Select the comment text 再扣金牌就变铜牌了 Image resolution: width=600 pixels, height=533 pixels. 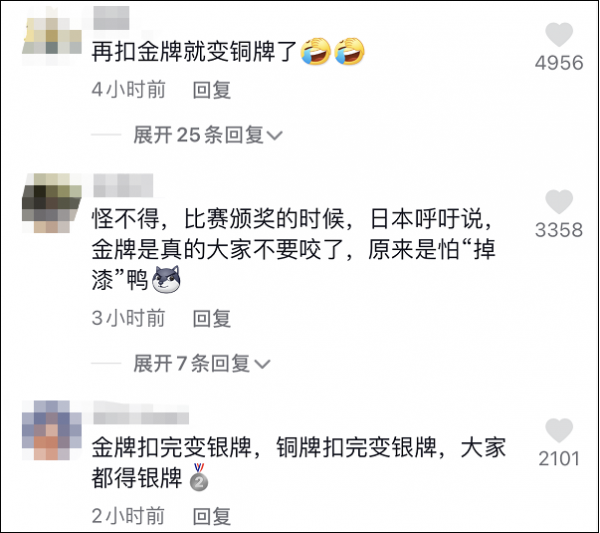pyautogui.click(x=195, y=51)
